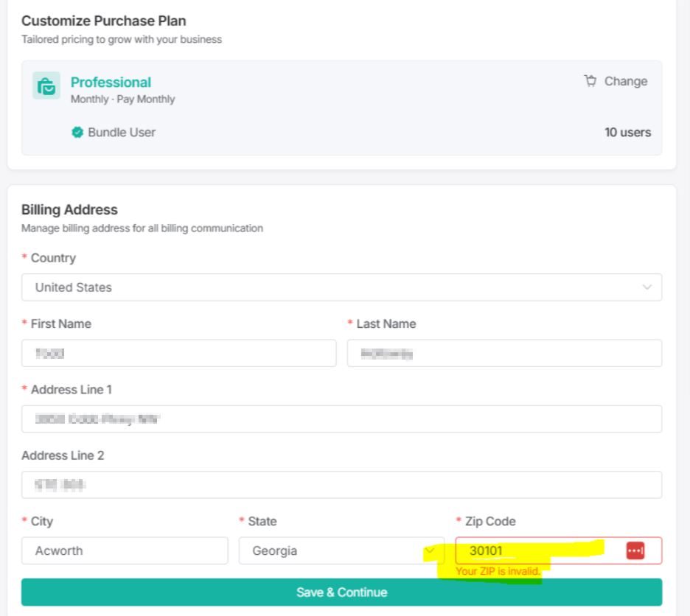
Task: Click the chevron arrow in the Country field
Action: 647,287
